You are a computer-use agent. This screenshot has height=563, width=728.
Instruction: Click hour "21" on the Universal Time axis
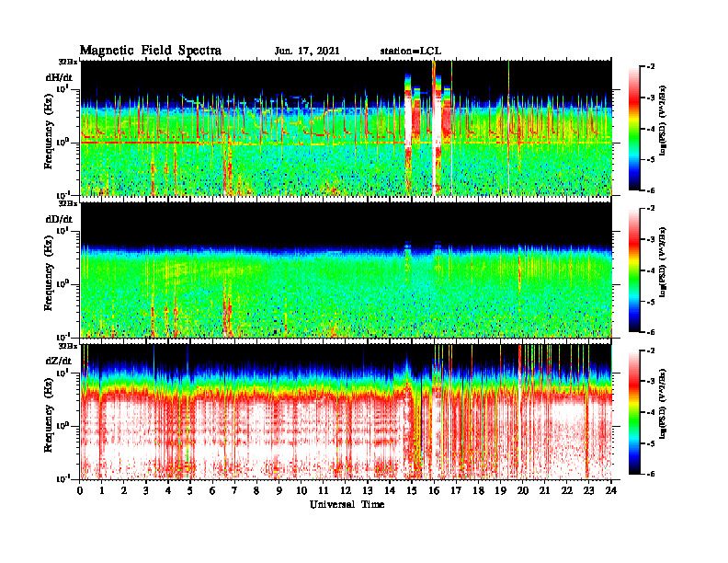(544, 491)
